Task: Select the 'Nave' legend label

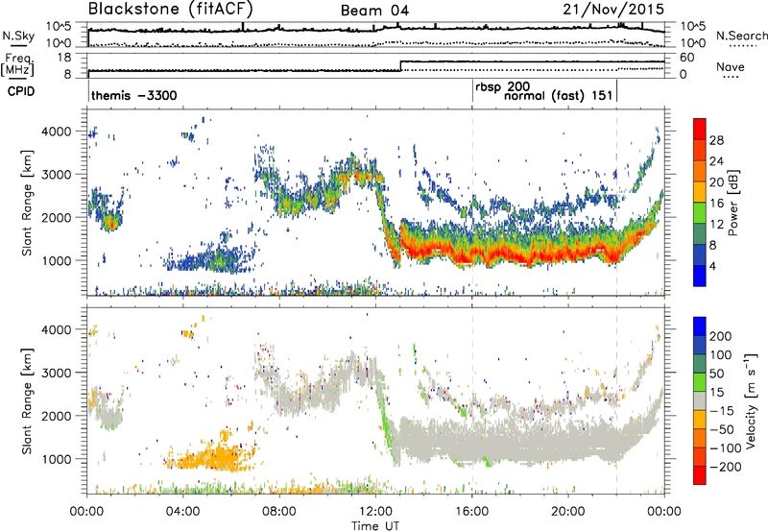Action: tap(731, 66)
